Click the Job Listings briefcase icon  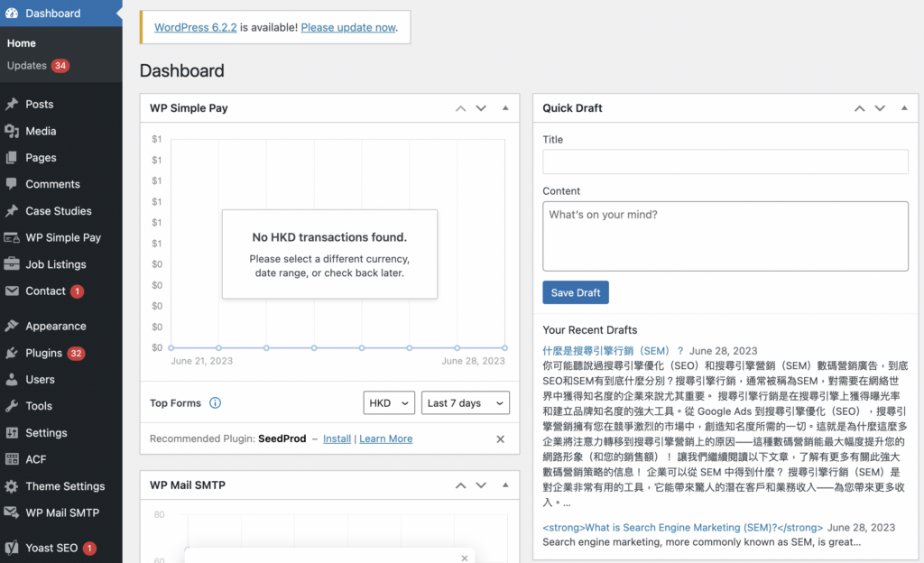[x=12, y=264]
